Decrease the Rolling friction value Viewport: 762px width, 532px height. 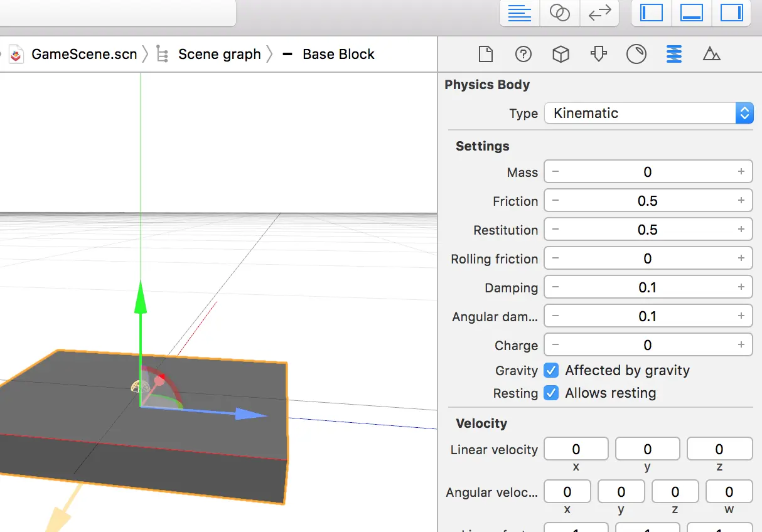tap(555, 258)
